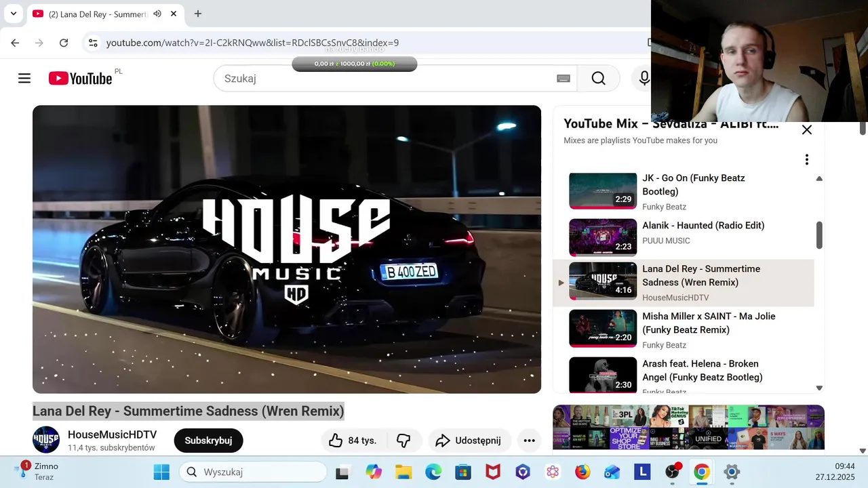The width and height of the screenshot is (868, 488).
Task: Go back with the browser back arrow
Action: [x=15, y=43]
